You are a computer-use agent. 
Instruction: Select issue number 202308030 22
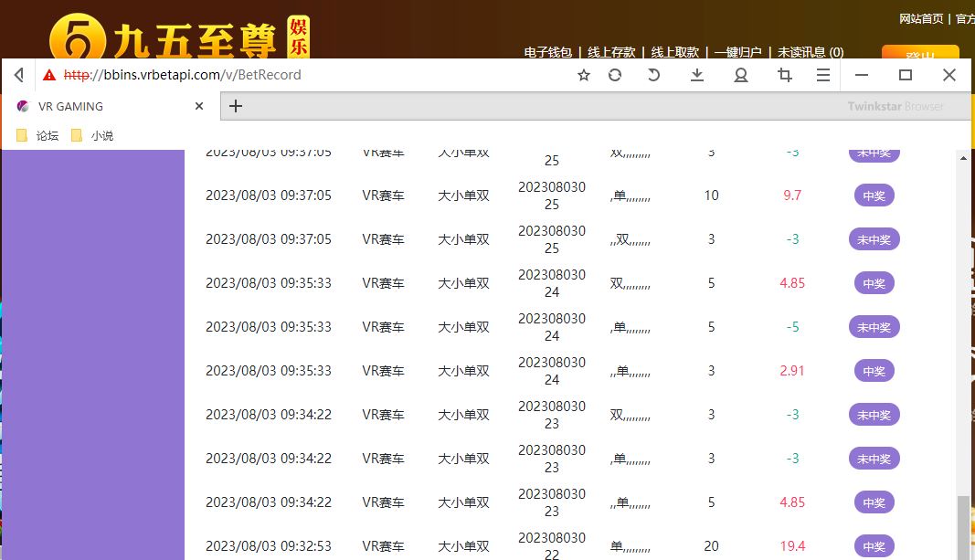tap(552, 545)
